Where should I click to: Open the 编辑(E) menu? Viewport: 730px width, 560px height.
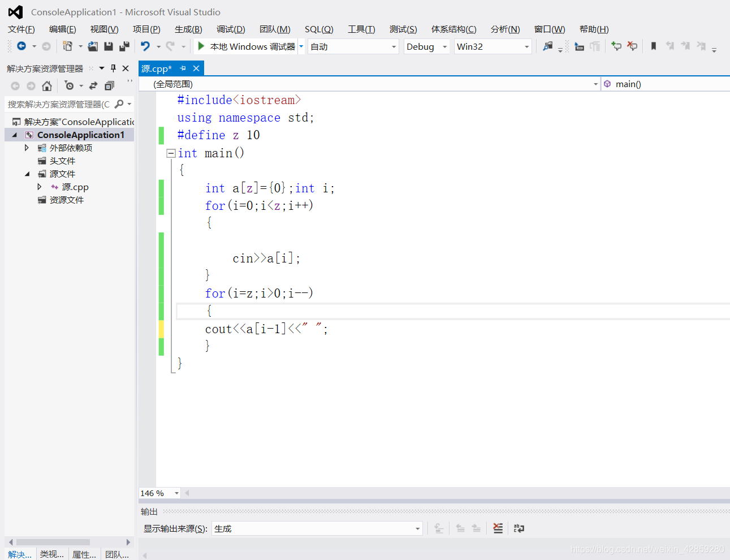[63, 29]
